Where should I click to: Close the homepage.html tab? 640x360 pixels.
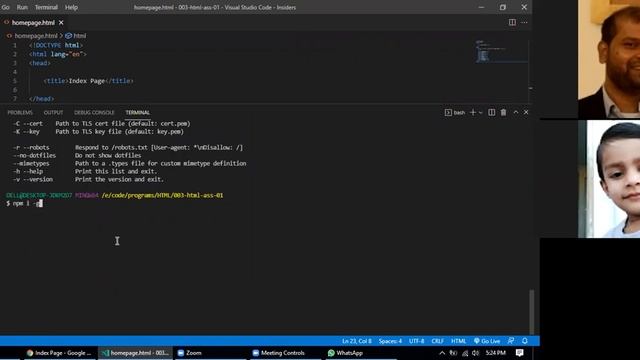click(x=61, y=23)
